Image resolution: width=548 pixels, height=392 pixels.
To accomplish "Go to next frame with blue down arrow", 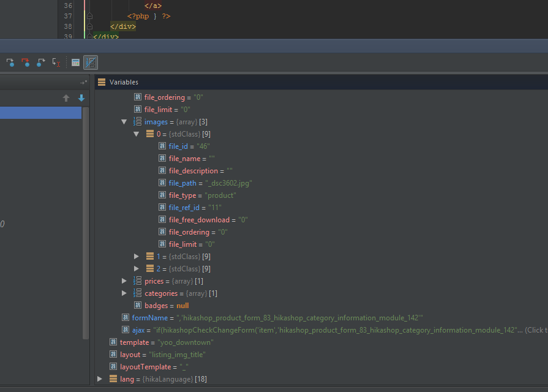I will tap(81, 98).
